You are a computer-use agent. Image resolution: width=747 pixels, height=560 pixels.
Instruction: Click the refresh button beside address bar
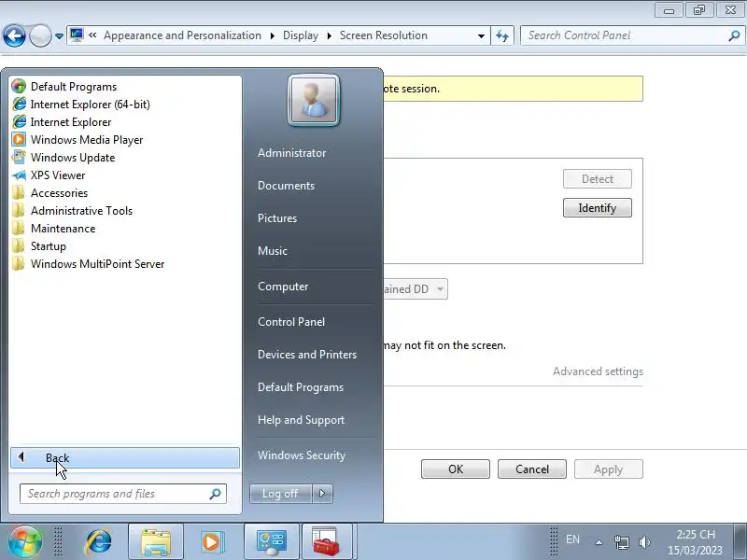(x=502, y=35)
